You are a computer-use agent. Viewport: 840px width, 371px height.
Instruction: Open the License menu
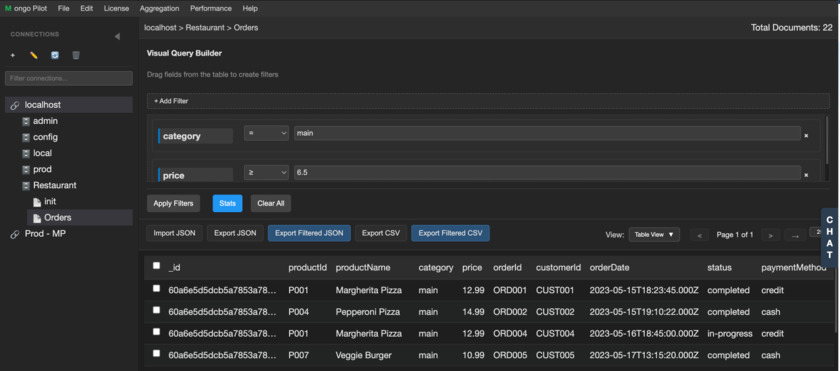(x=116, y=9)
